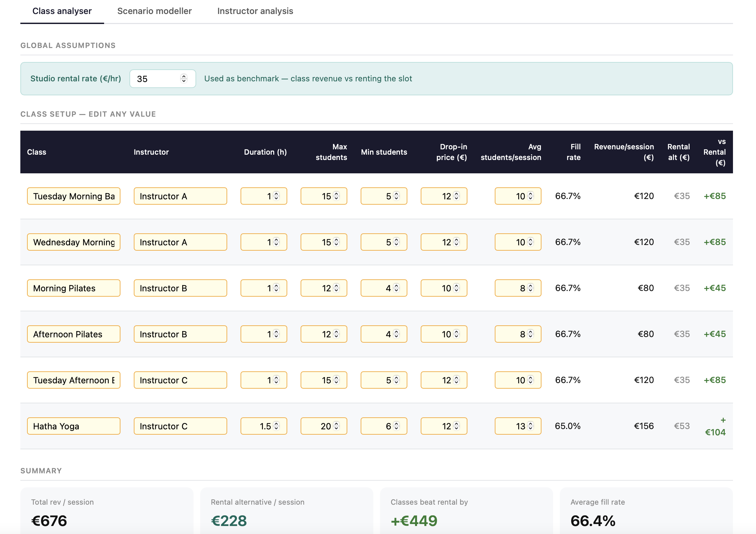Edit the Hatha Yoga class name field

coord(74,426)
